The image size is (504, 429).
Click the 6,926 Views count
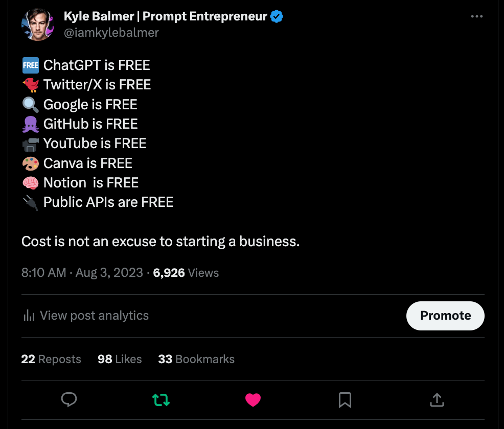point(186,272)
